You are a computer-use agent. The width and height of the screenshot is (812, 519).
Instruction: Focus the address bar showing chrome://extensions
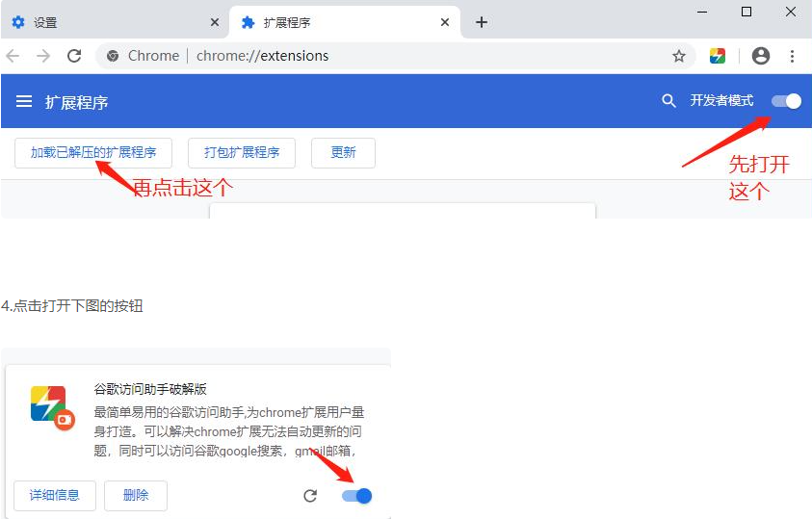point(394,56)
